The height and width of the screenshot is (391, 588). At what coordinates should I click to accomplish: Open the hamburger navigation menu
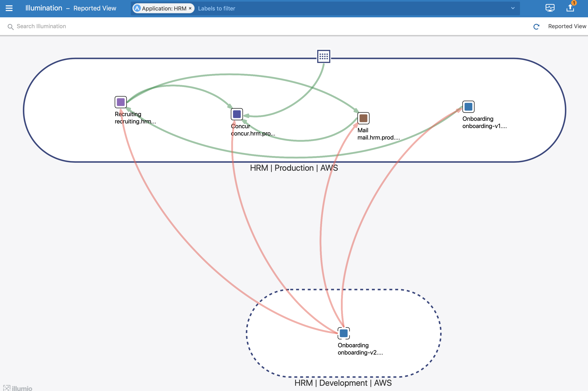pyautogui.click(x=9, y=8)
